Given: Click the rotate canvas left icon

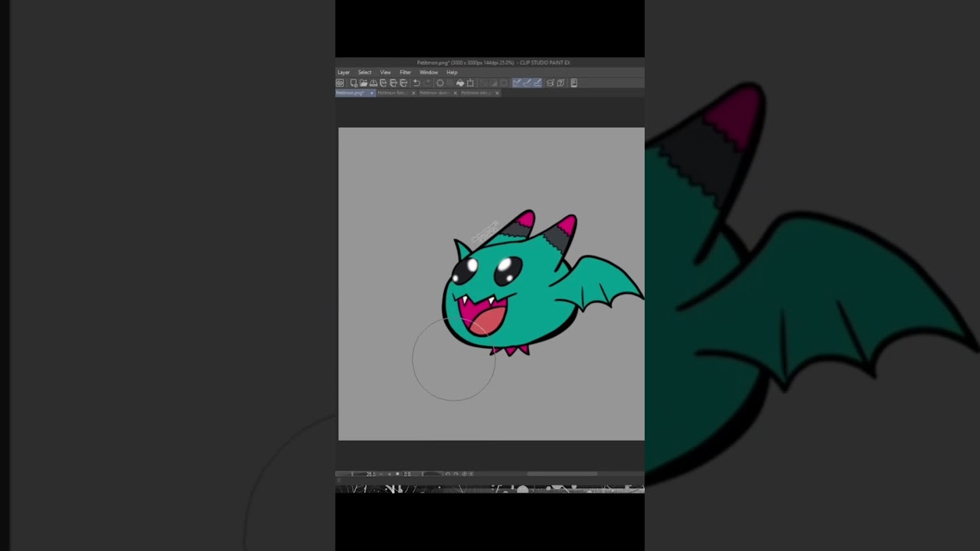Looking at the screenshot, I should [x=448, y=474].
